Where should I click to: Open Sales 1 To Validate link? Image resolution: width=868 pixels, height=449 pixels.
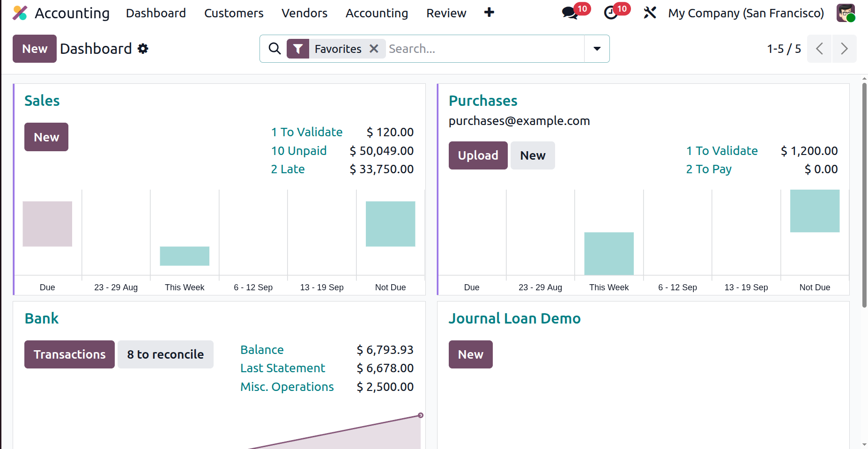click(x=307, y=132)
